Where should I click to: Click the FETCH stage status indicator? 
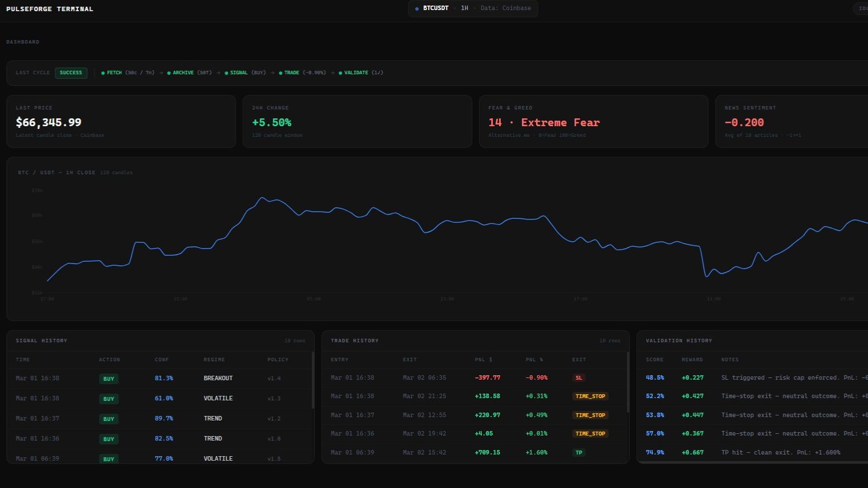103,73
